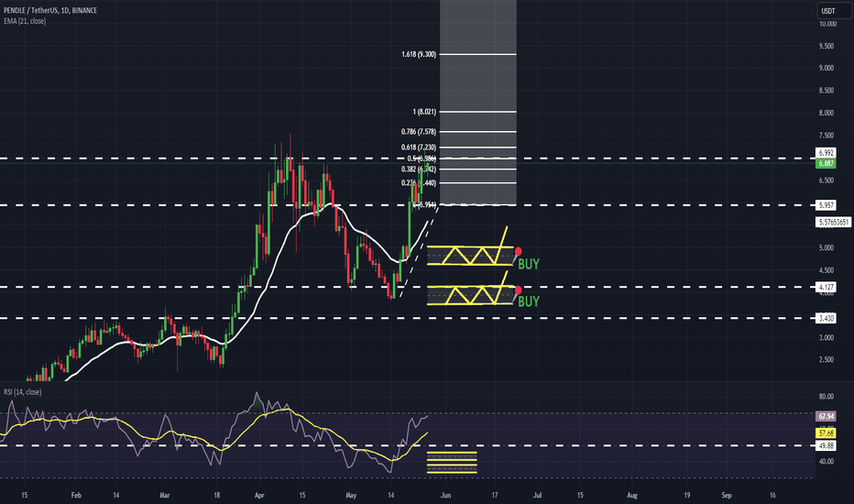Click the 67.94 RSI value label
The image size is (854, 504).
click(826, 416)
